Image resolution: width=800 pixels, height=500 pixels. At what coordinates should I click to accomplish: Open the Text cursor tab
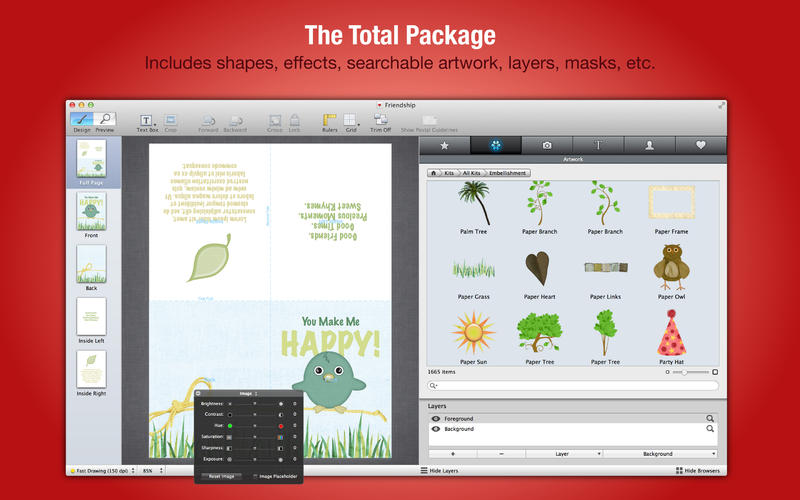point(598,145)
